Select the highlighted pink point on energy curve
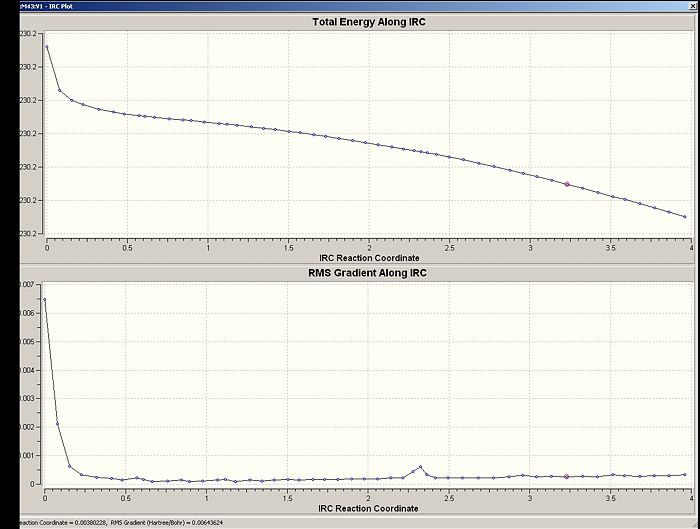700x529 pixels. pyautogui.click(x=567, y=184)
